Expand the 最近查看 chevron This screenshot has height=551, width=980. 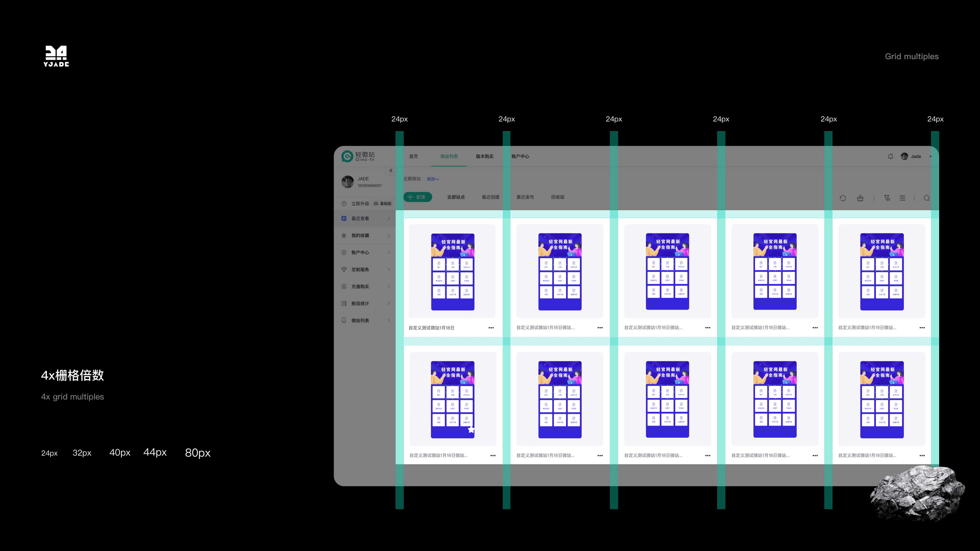coord(389,219)
